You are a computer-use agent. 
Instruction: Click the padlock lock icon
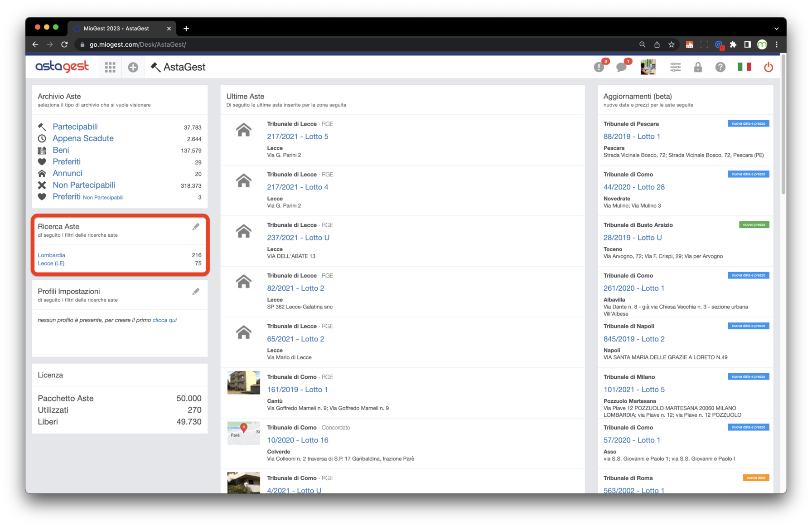point(698,67)
